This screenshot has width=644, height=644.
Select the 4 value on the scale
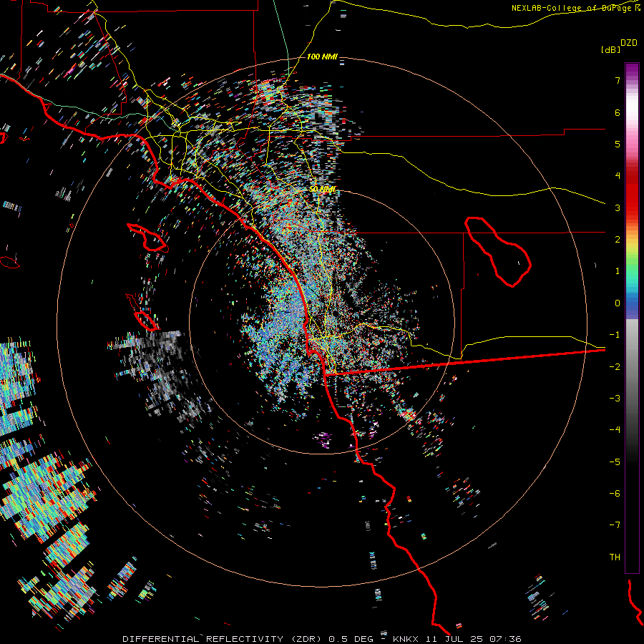point(618,176)
